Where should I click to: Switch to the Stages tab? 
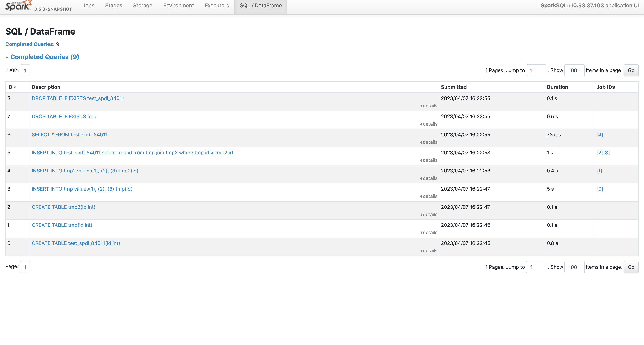pos(114,6)
